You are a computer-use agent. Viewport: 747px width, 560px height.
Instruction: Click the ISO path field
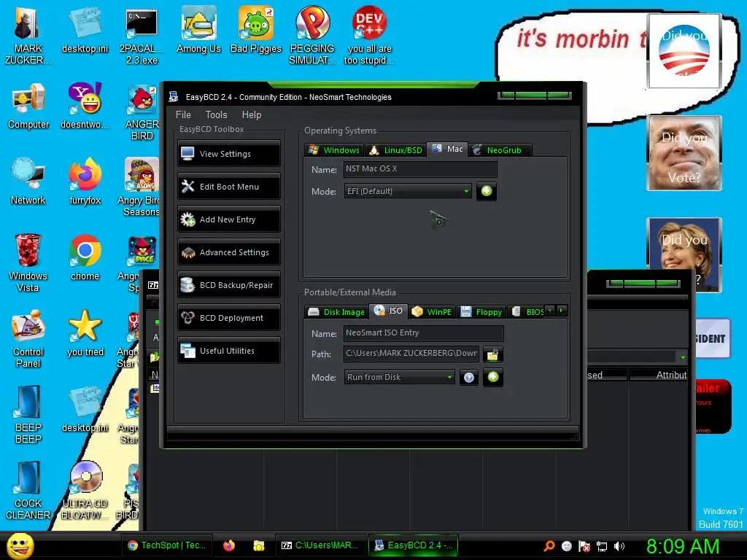(x=411, y=354)
